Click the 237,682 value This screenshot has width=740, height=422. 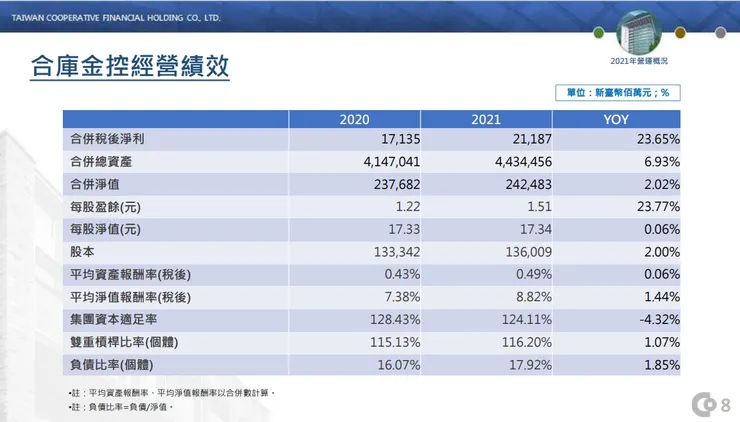click(397, 185)
